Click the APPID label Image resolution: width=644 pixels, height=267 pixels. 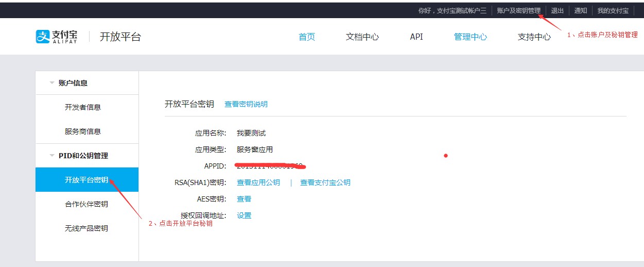coord(215,166)
